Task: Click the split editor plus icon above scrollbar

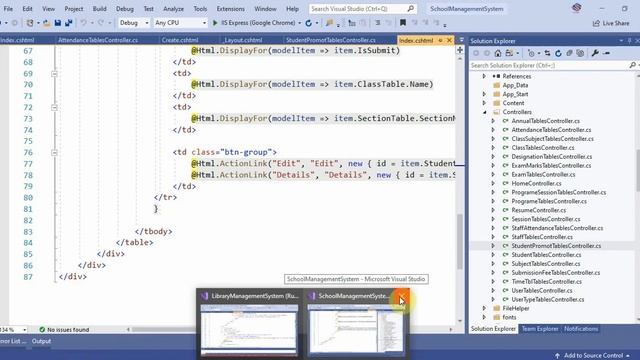Action: tap(460, 50)
